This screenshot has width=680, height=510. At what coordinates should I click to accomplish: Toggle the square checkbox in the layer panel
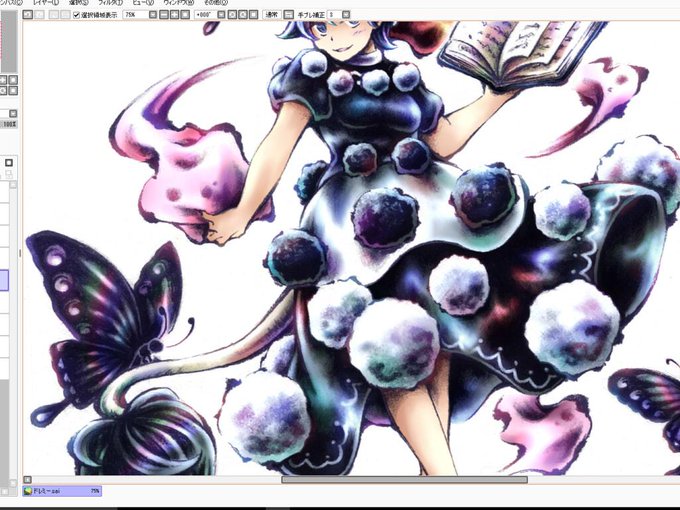(9, 163)
